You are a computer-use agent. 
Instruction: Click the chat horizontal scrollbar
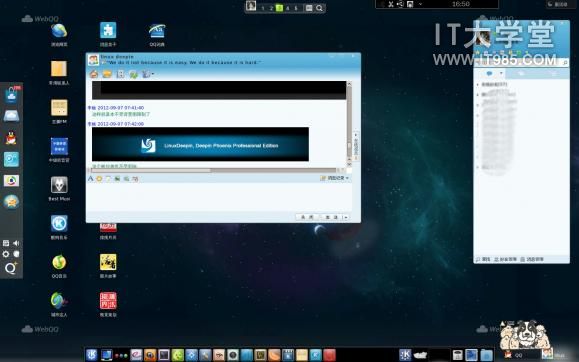pyautogui.click(x=216, y=170)
